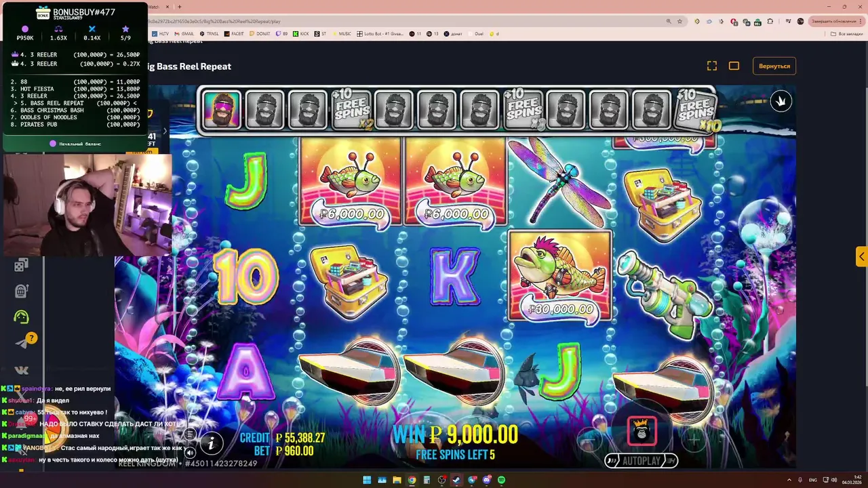868x488 pixels.
Task: Open FACEIT bookmark
Action: point(234,33)
